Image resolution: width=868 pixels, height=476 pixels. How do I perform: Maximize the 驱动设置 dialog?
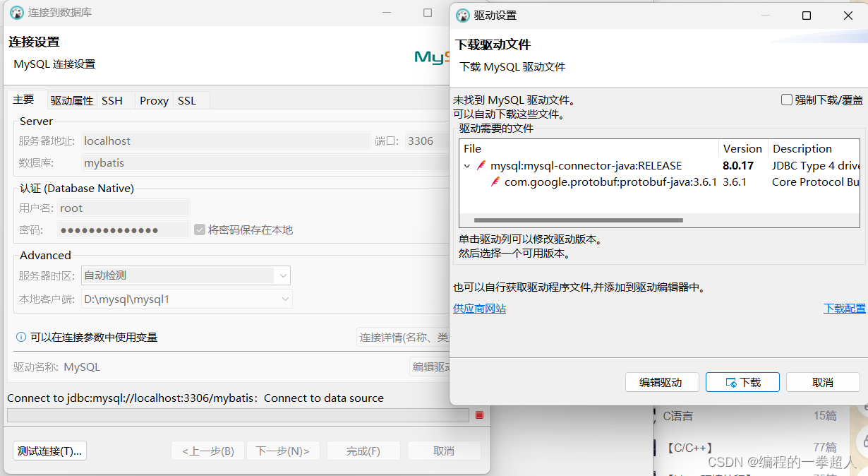[x=807, y=16]
